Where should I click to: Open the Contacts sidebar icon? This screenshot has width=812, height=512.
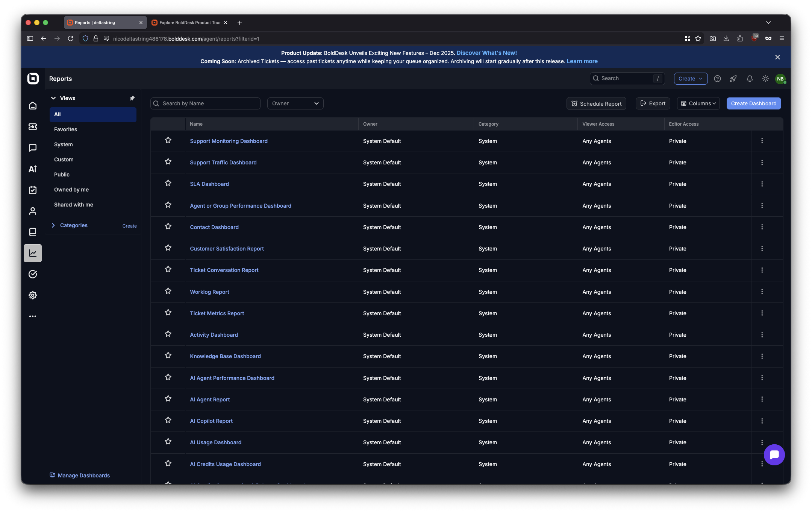[x=33, y=211]
